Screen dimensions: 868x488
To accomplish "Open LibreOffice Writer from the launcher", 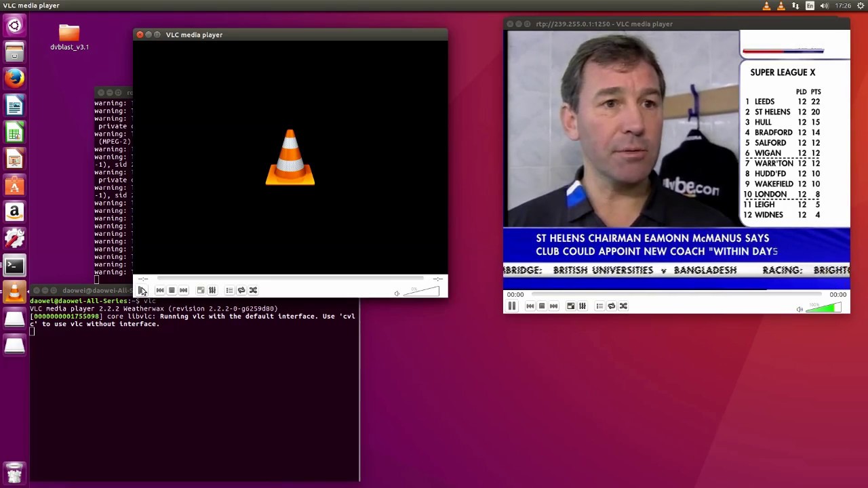I will [14, 106].
